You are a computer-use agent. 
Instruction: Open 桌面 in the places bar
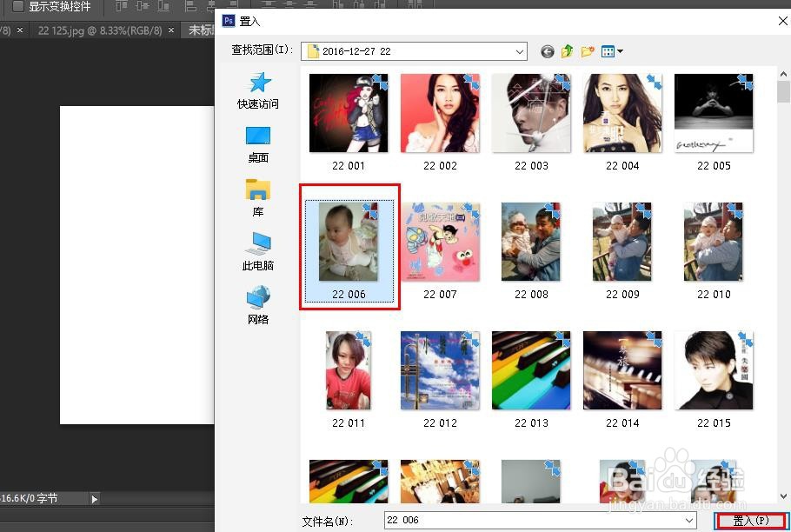258,144
